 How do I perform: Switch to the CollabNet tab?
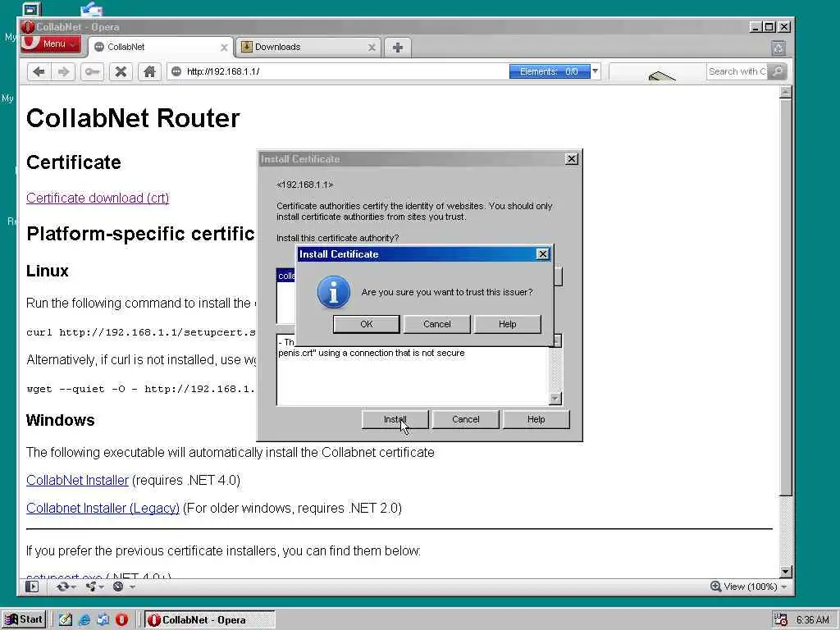click(155, 47)
